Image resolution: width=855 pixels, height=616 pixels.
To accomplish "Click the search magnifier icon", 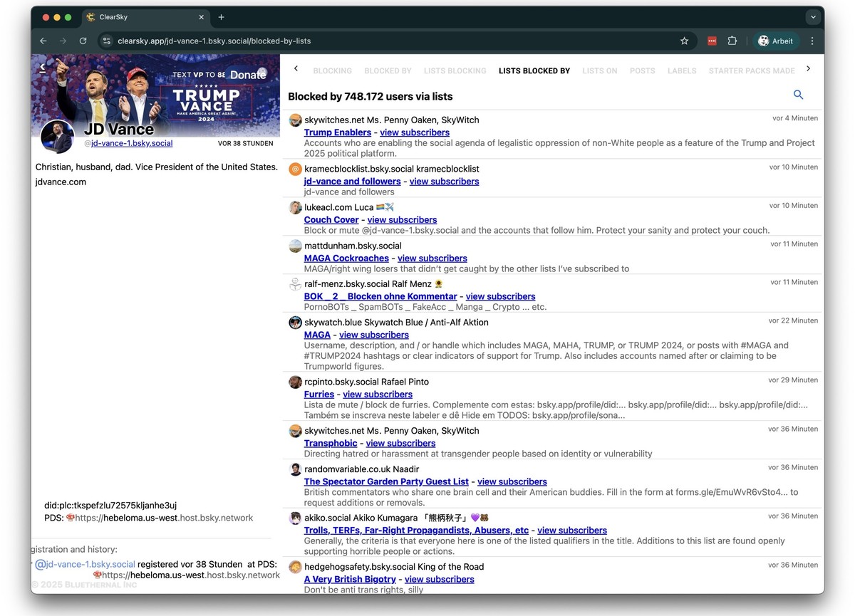I will [798, 95].
